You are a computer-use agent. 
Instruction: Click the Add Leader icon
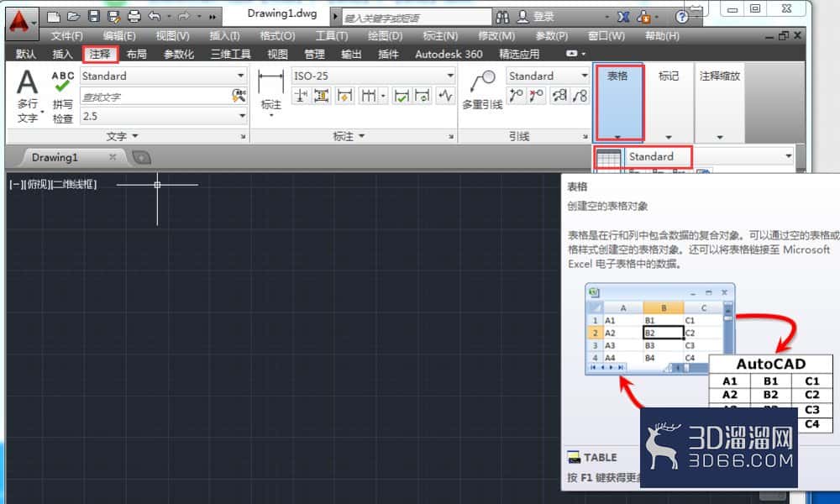[x=516, y=96]
